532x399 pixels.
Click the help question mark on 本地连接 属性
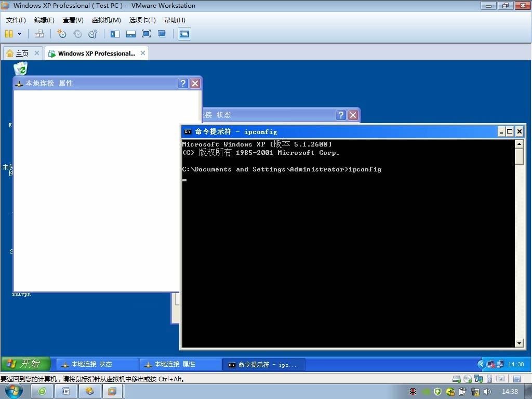183,84
